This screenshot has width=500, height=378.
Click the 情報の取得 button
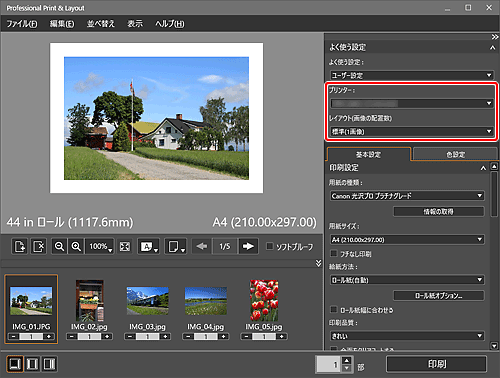[x=439, y=211]
